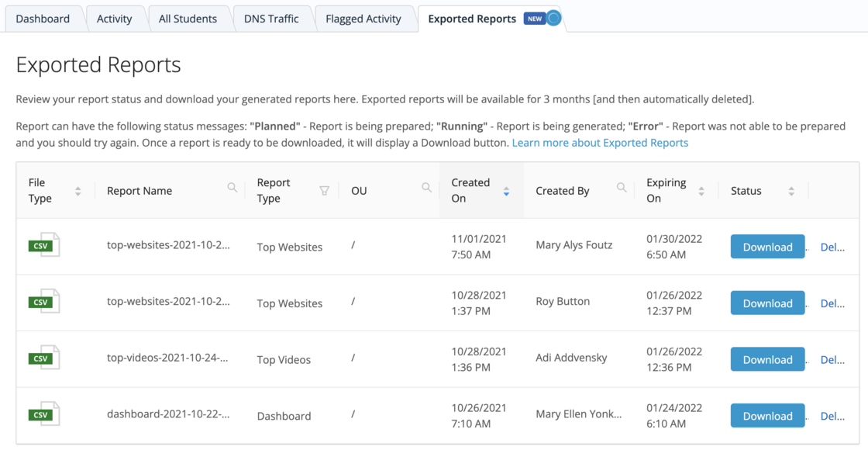The width and height of the screenshot is (868, 450).
Task: Click CSV file icon for Mary Alys Foutz report
Action: [x=43, y=246]
